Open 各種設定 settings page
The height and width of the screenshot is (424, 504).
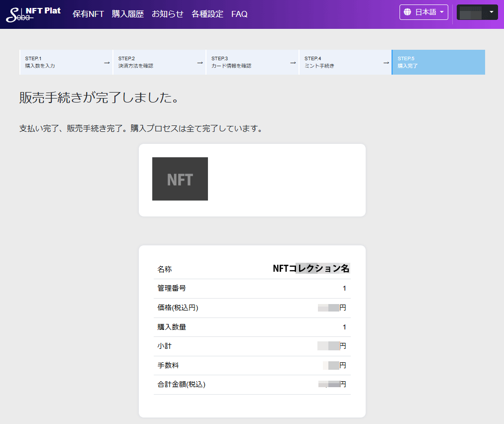(207, 14)
